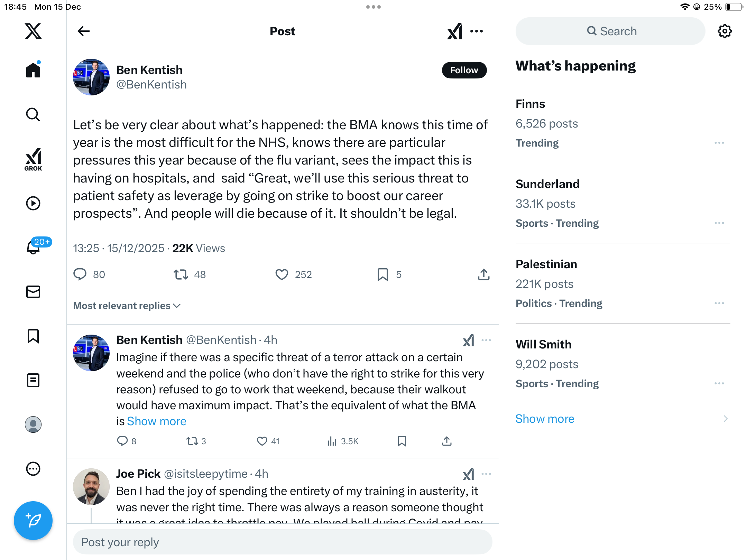
Task: Bookmark the main post with 5 bookmarks
Action: 382,274
